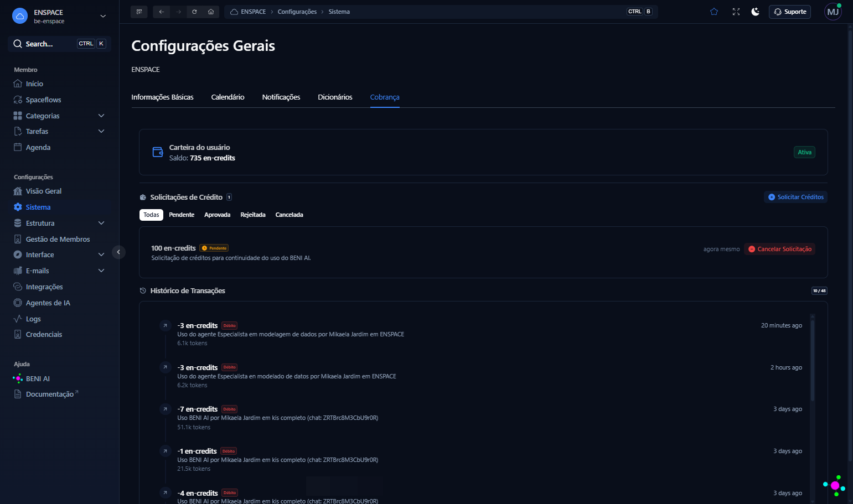Expand the Interface menu chevron
The width and height of the screenshot is (853, 504).
point(101,254)
